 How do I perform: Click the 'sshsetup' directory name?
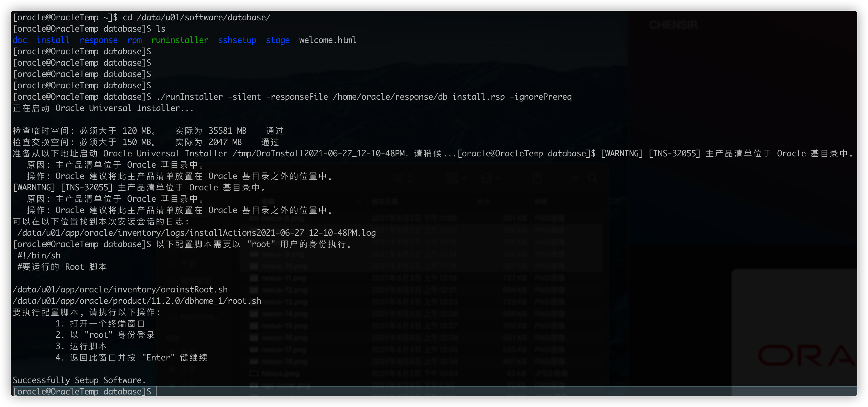click(x=237, y=40)
